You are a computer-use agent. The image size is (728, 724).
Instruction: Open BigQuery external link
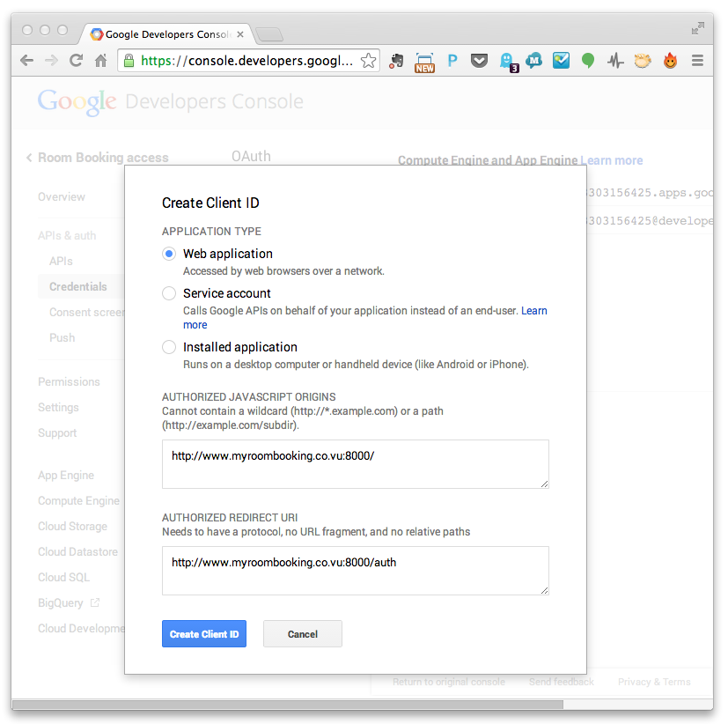[69, 602]
